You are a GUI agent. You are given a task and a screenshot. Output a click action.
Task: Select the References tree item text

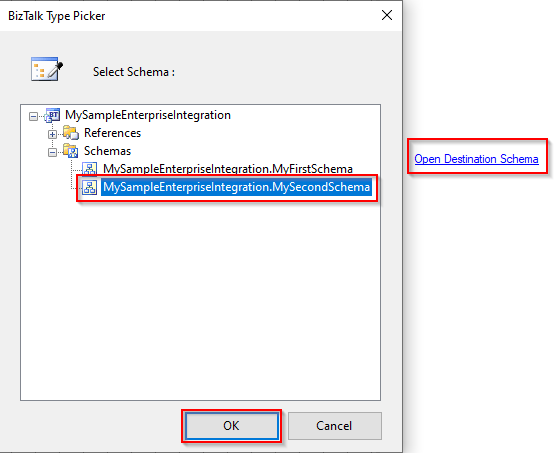(112, 133)
